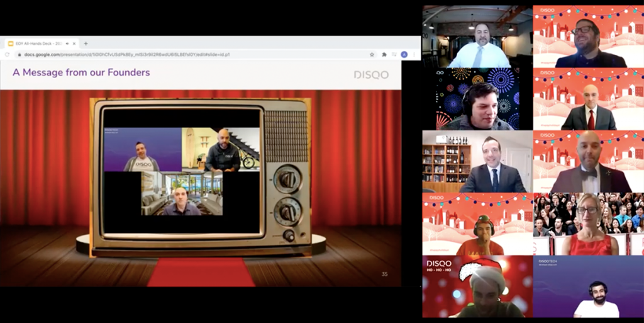Select the man on purple DISQO TECH background
Image resolution: width=644 pixels, height=323 pixels.
pos(589,286)
